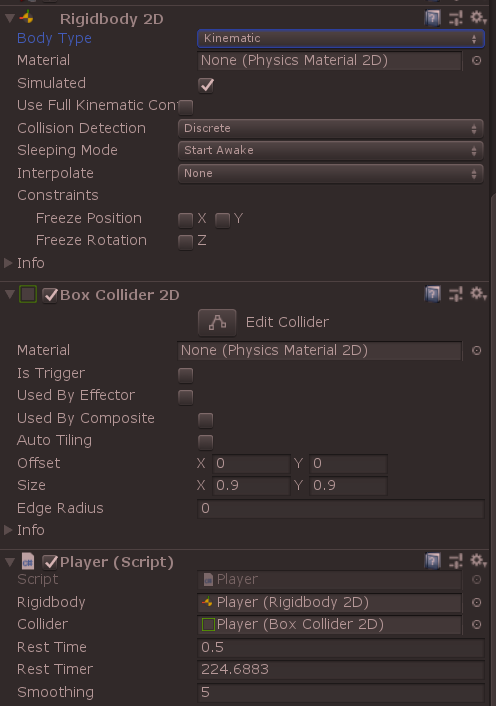This screenshot has width=496, height=706.
Task: Open Box Collider 2D gear settings menu
Action: [478, 294]
